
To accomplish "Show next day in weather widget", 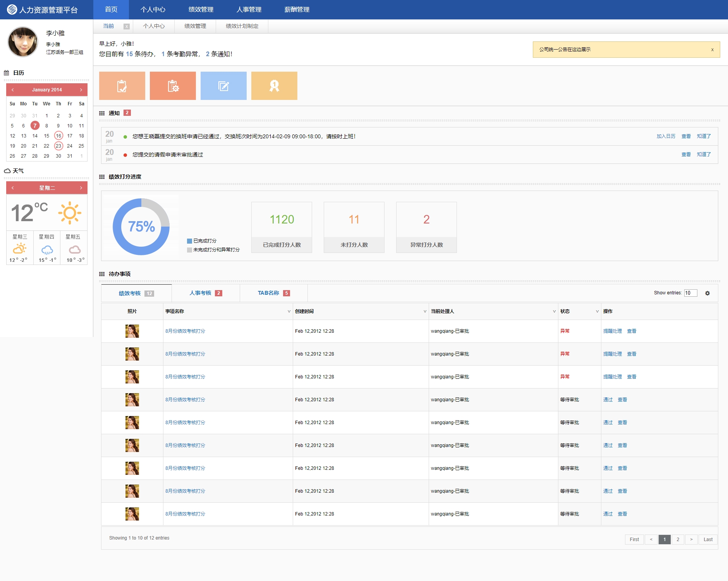I will click(81, 188).
